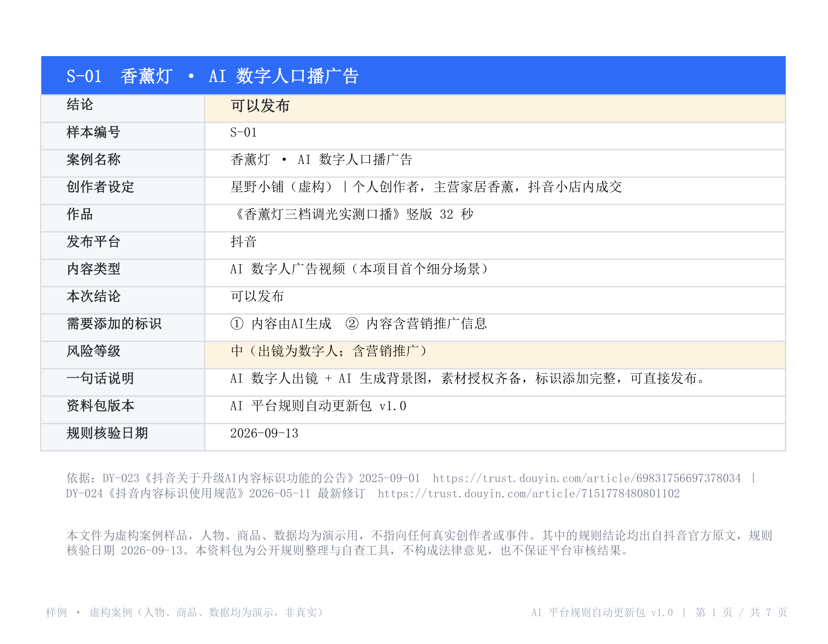The width and height of the screenshot is (828, 644).
Task: Click the header title 'S-01 香薰灯 · AI 数字人口播广告'
Action: [213, 76]
